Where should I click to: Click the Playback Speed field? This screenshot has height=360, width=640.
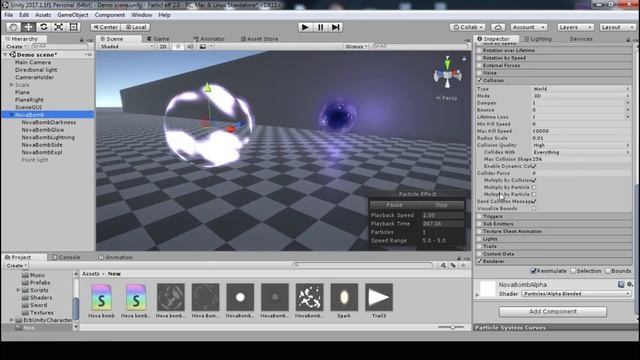[x=442, y=216]
